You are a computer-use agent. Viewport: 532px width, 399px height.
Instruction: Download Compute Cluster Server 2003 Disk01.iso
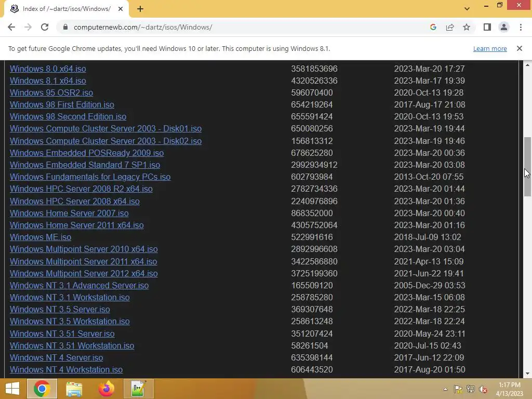[105, 129]
